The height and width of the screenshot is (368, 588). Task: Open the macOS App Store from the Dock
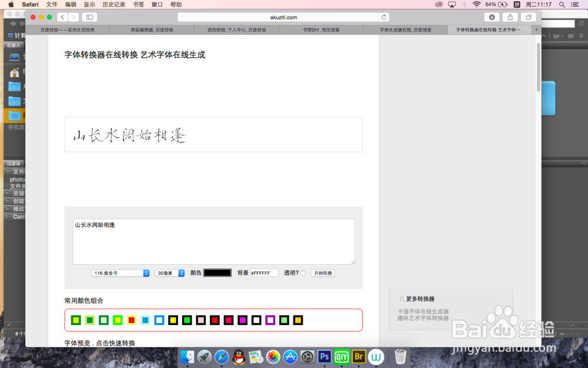[290, 357]
